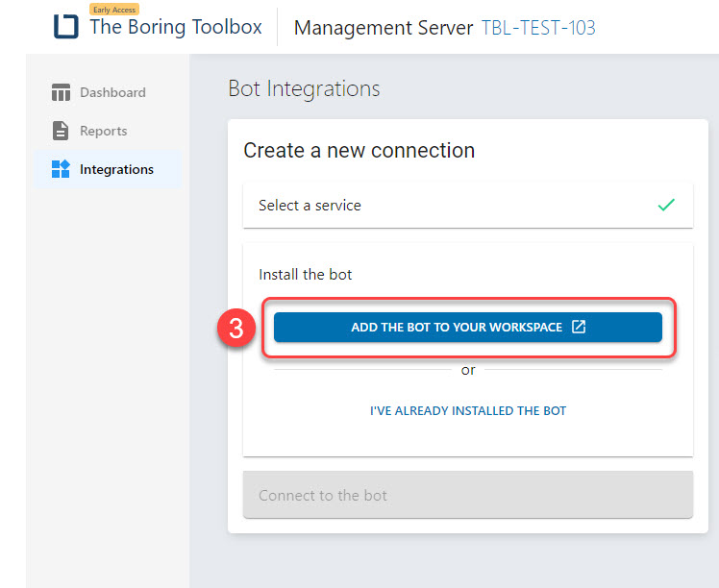The width and height of the screenshot is (719, 588).
Task: Click the Dashboard grid icon
Action: [x=61, y=92]
